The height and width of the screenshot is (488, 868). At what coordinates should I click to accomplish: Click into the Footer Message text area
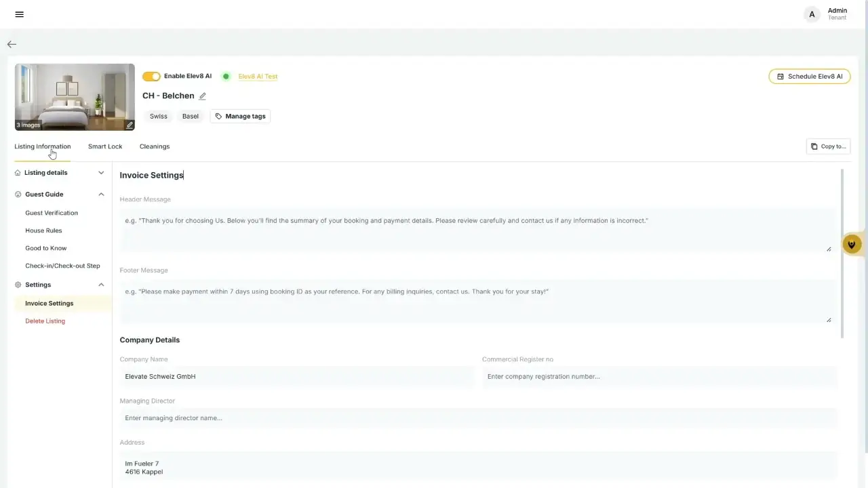coord(477,301)
